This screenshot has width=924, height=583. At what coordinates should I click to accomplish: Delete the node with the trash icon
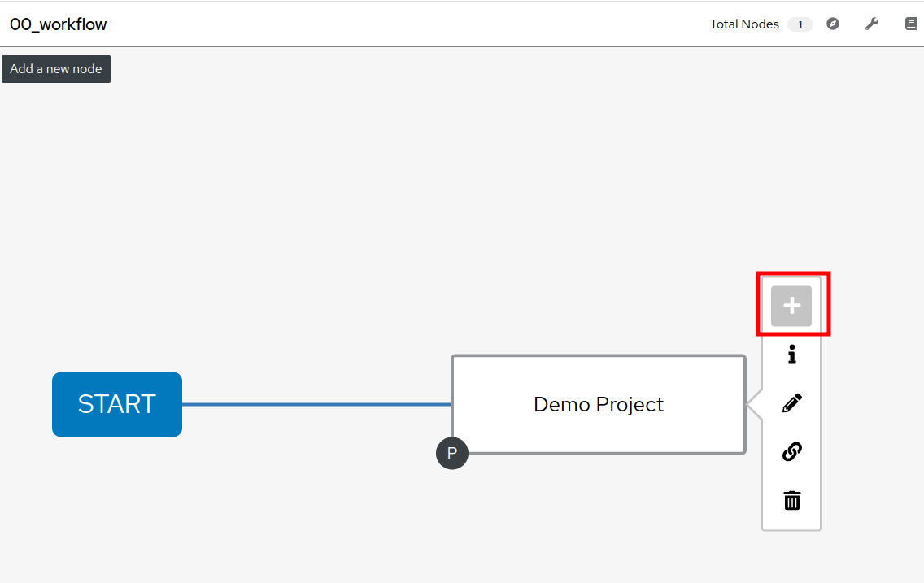point(791,500)
